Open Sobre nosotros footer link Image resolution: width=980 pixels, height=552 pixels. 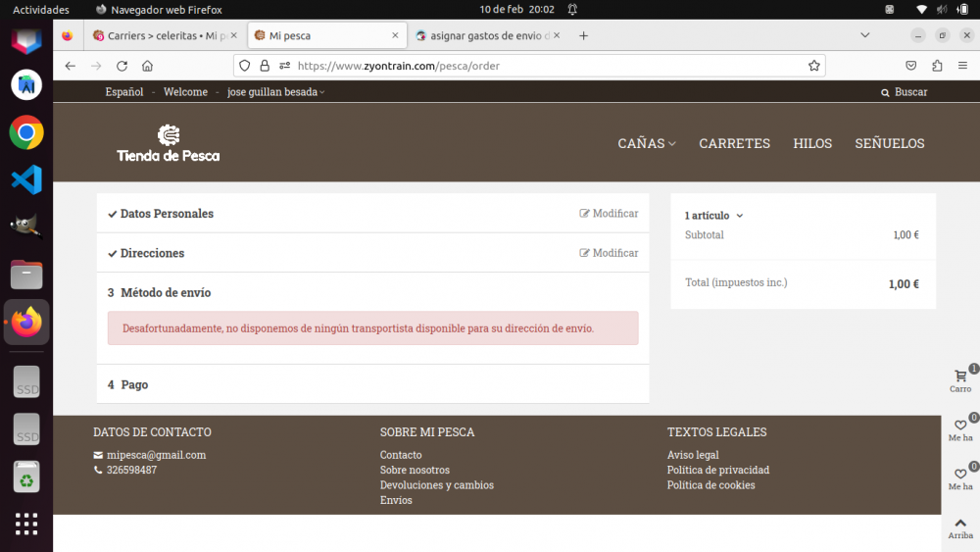(415, 470)
